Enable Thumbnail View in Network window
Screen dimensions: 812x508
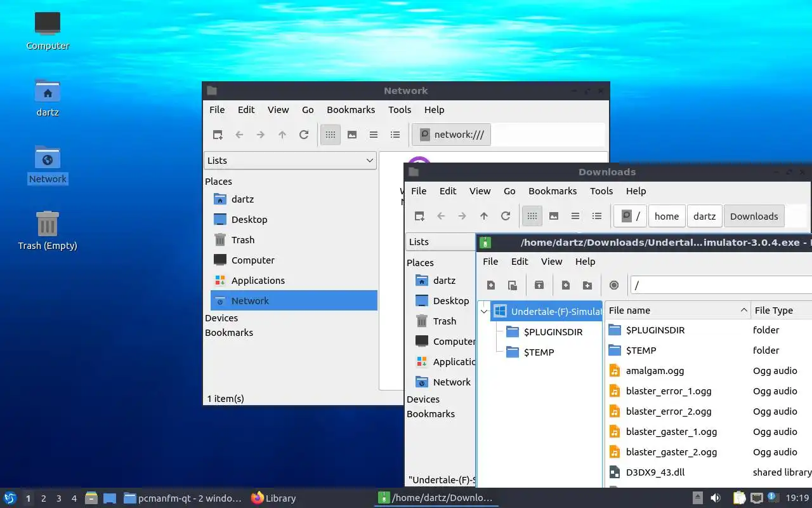352,135
